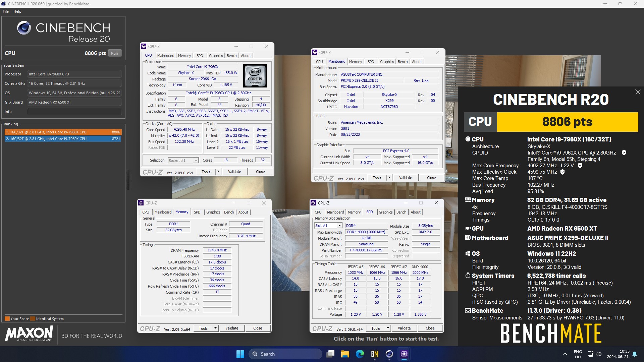Click Close button in SPD CPU-Z window
The image size is (644, 362).
(x=430, y=328)
